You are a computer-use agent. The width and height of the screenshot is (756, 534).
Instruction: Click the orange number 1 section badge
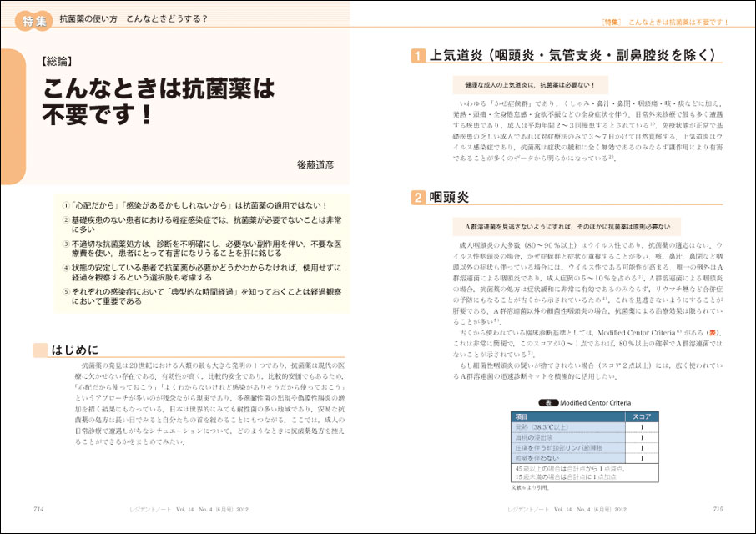[x=417, y=57]
